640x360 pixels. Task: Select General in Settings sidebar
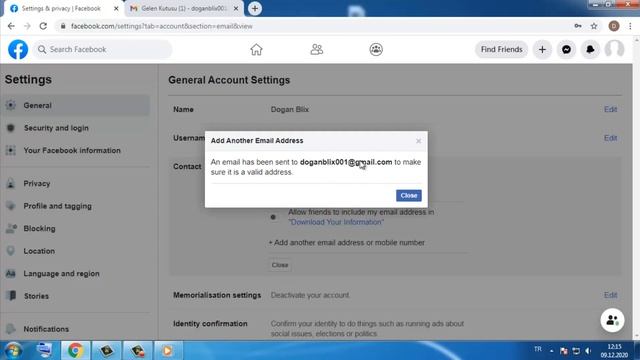pyautogui.click(x=76, y=105)
